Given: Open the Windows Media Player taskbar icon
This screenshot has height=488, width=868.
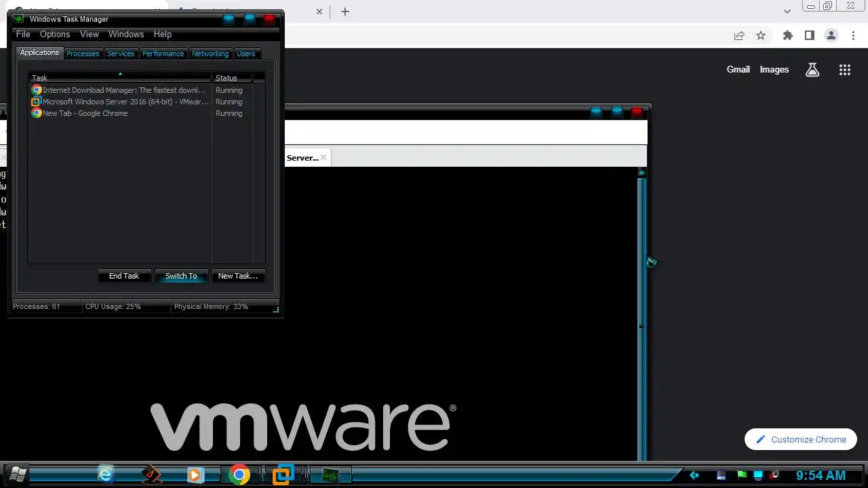Looking at the screenshot, I should click(x=195, y=474).
